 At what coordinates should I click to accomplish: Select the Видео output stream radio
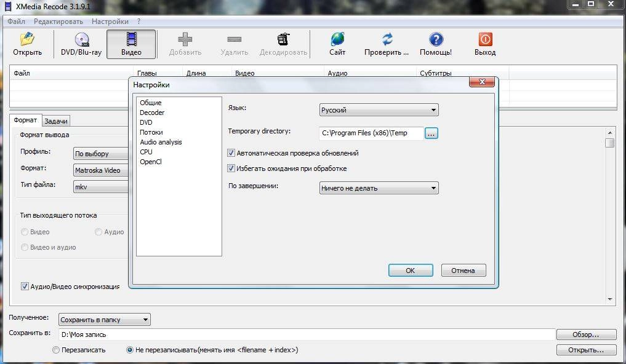click(25, 232)
